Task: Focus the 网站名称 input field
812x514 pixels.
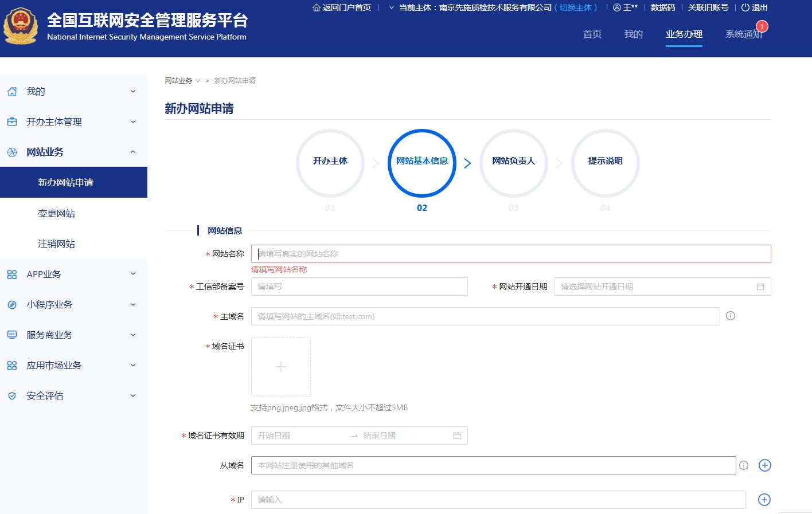Action: tap(510, 254)
